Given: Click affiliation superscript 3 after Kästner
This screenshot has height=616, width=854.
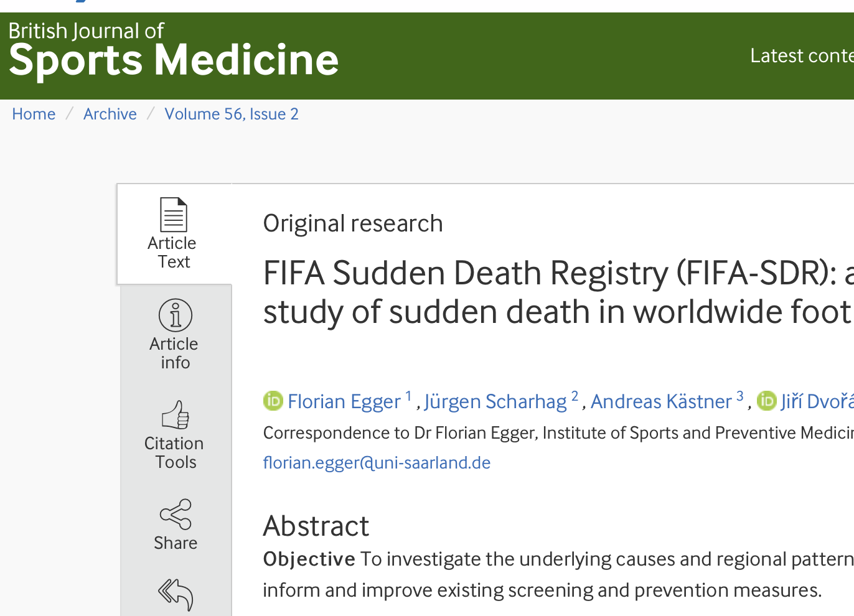Looking at the screenshot, I should (x=739, y=396).
